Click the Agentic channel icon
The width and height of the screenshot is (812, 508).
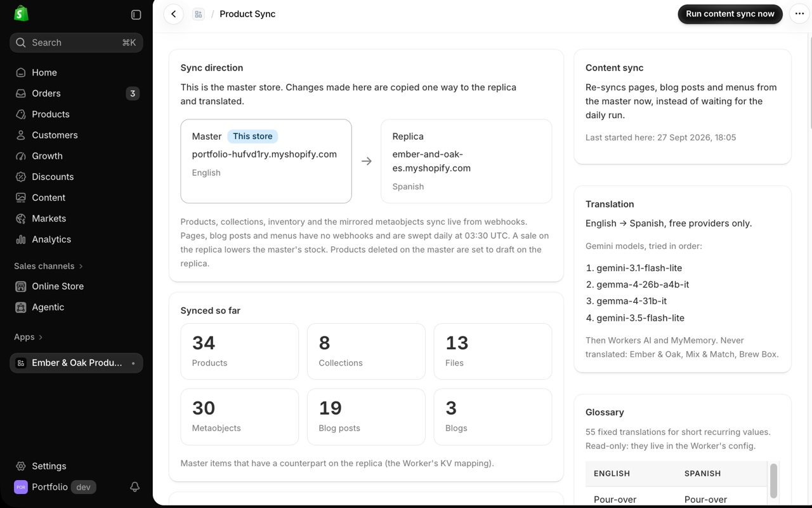[21, 307]
